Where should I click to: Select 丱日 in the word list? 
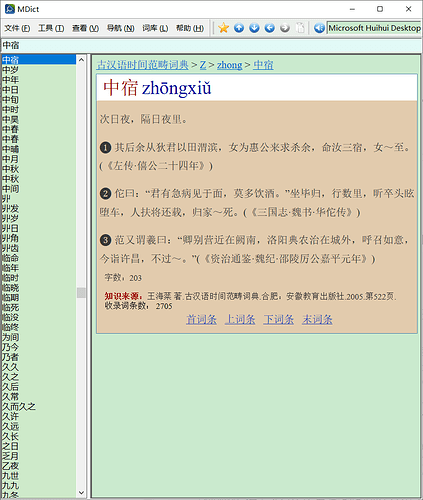pos(39,228)
